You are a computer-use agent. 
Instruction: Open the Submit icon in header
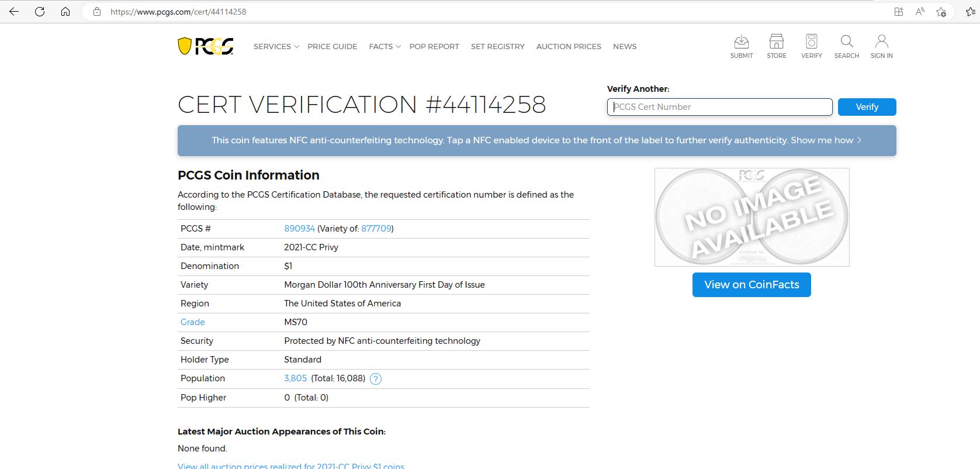pos(742,46)
